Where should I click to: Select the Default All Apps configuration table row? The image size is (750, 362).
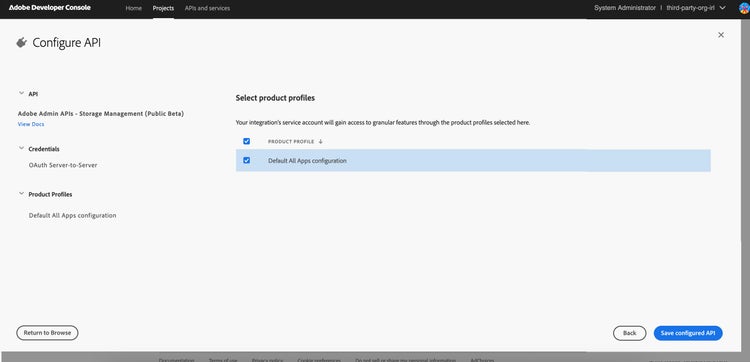click(473, 161)
